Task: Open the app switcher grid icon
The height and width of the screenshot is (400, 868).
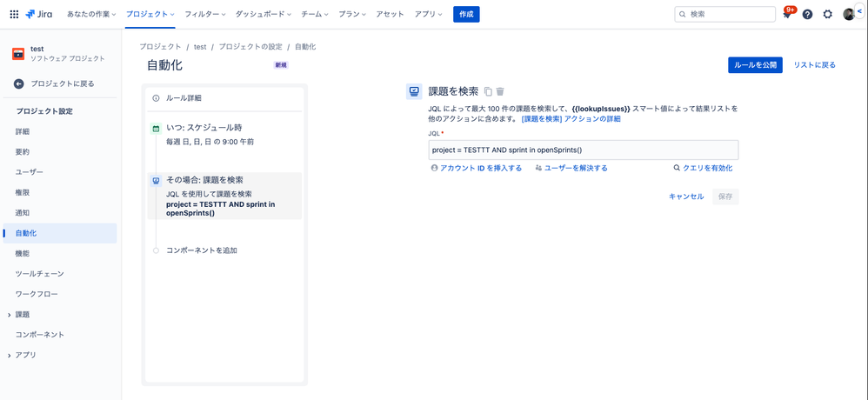Action: point(14,15)
